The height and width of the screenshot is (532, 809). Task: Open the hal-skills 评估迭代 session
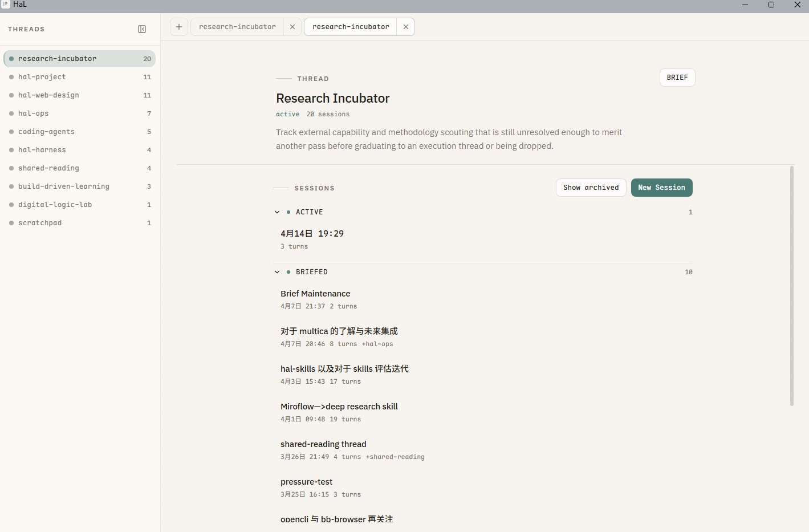[x=483, y=375]
